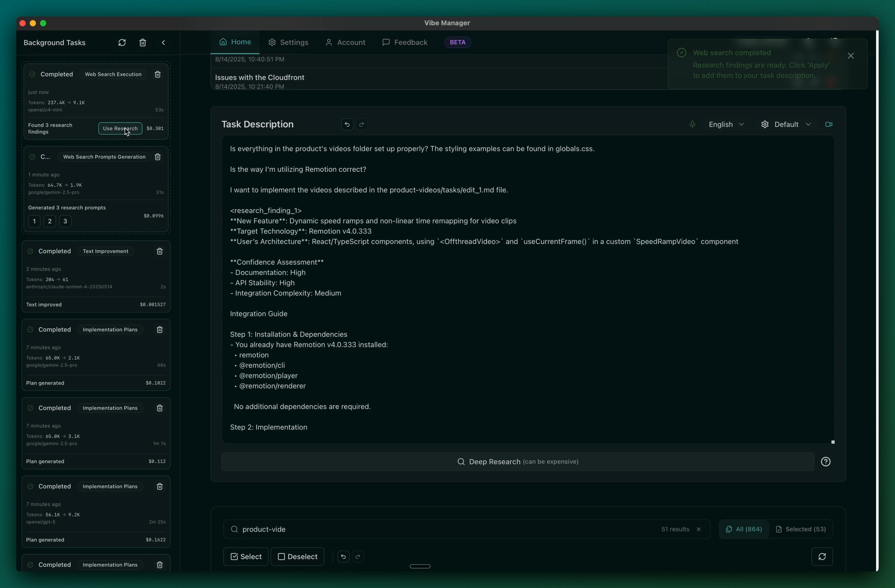
Task: Delete the $0.1022 Implementation Plans task
Action: tap(160, 329)
